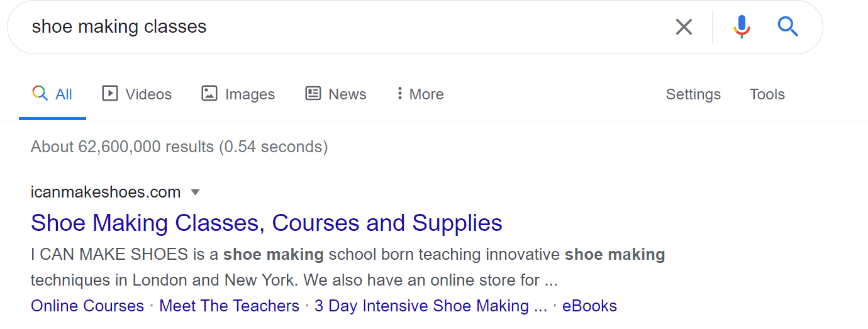Visit the Meet The Teachers sitelink
The height and width of the screenshot is (329, 868).
(229, 306)
